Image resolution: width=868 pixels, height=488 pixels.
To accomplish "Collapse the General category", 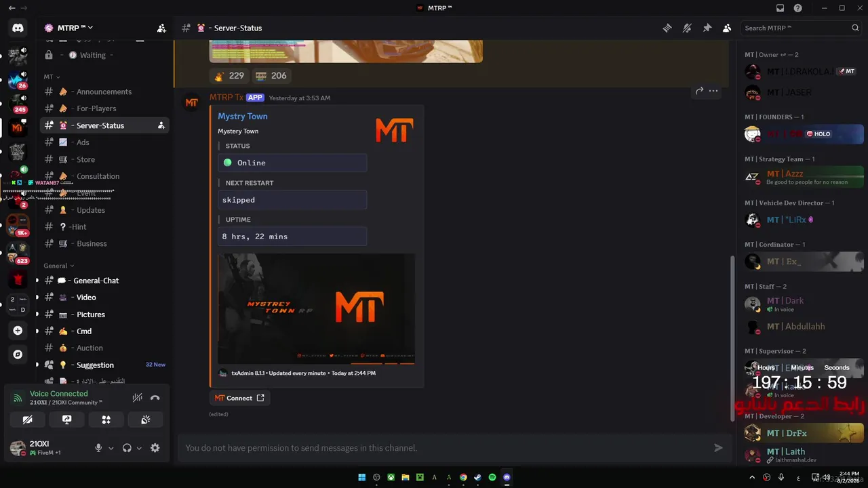I will click(x=59, y=266).
